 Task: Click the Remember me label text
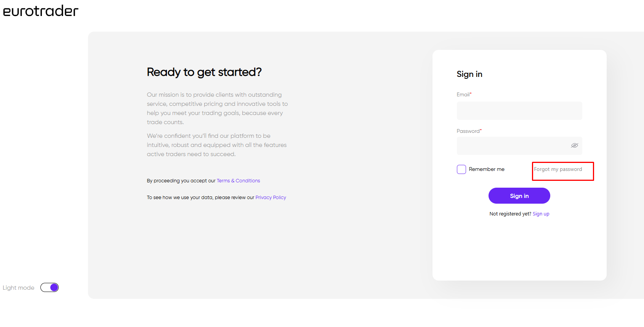tap(487, 169)
